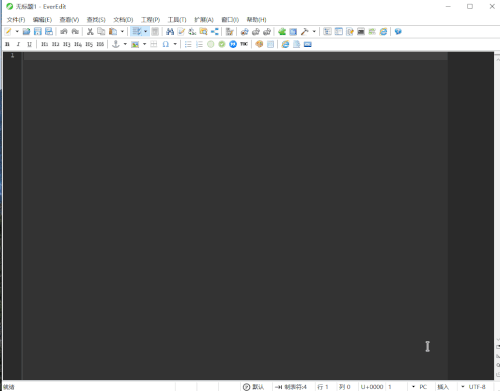This screenshot has height=391, width=500.
Task: Click inside the dark text editing area
Action: (x=235, y=217)
